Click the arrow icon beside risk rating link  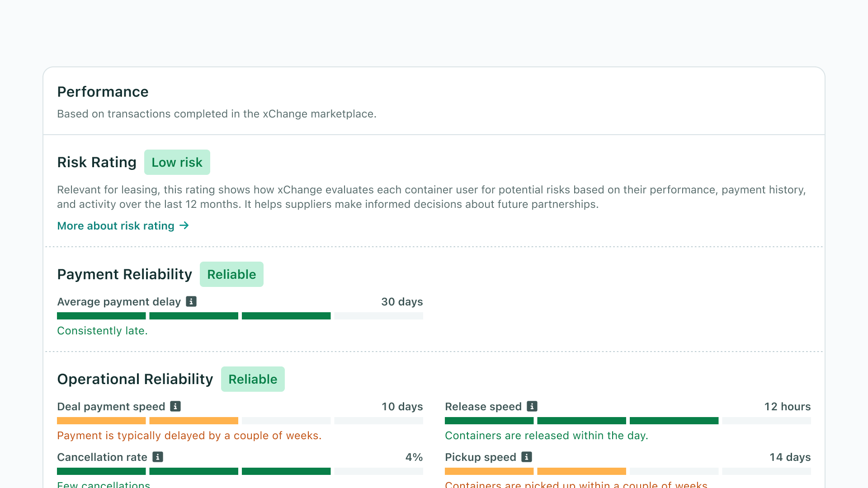[x=184, y=225]
